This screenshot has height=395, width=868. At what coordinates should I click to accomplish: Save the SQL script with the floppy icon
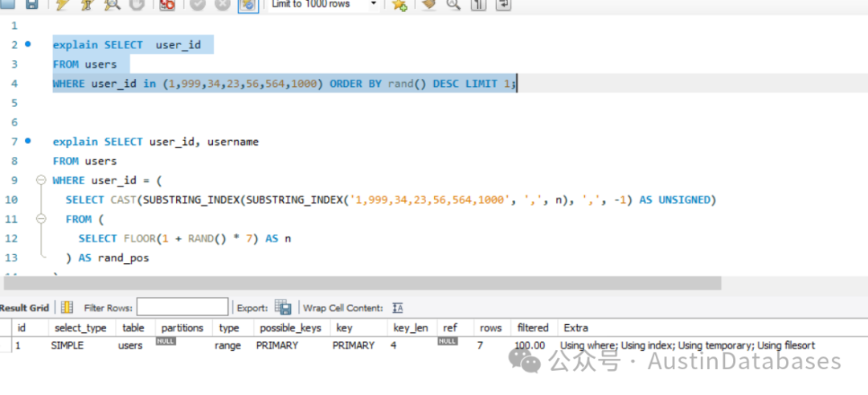pos(31,4)
